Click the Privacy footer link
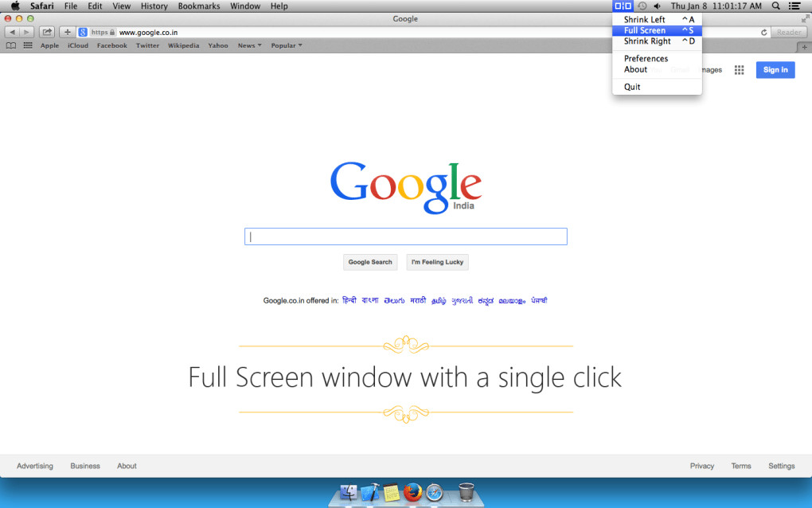 tap(701, 466)
